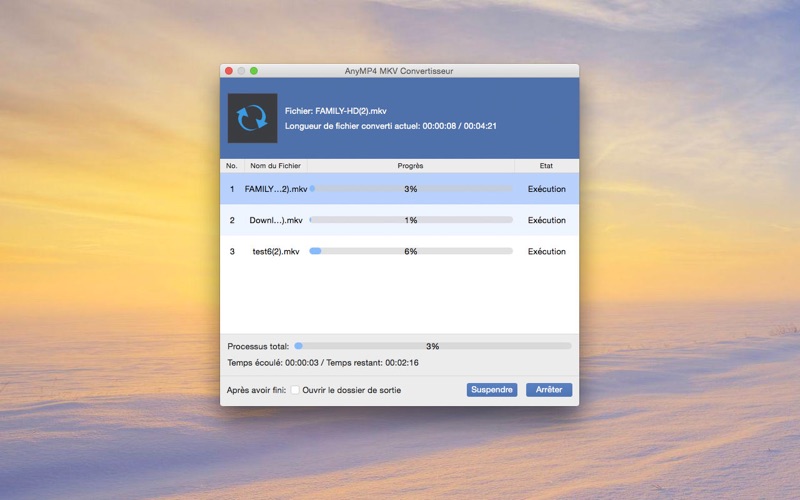
Task: Select the Downl…).mkv file name
Action: [x=276, y=220]
